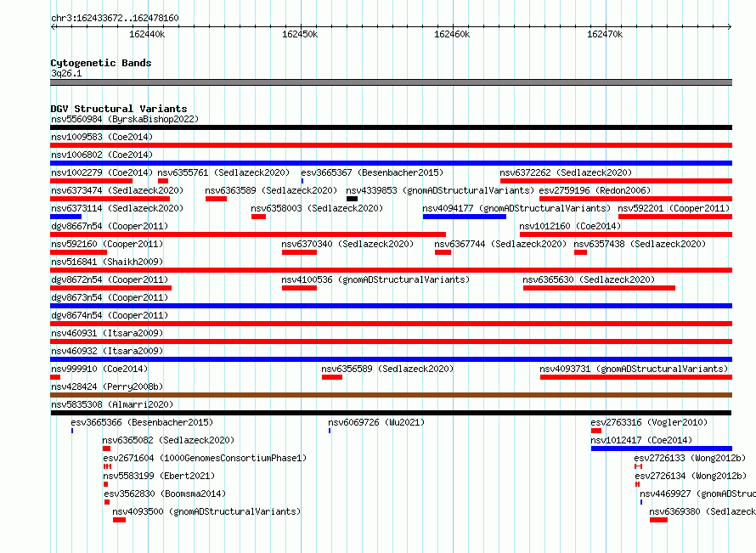Click the short red bar under nsv999910

pos(55,377)
